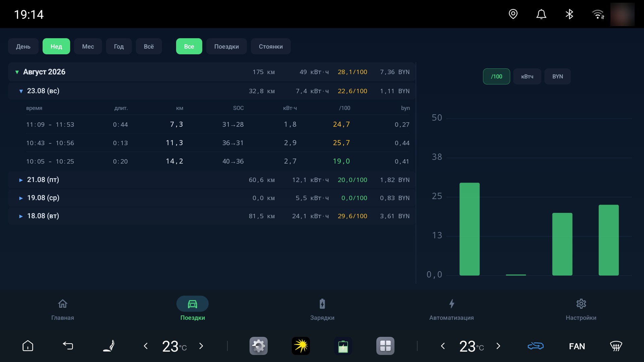The width and height of the screenshot is (644, 362).
Task: Open the Автоматизация lightning tab
Action: click(451, 310)
